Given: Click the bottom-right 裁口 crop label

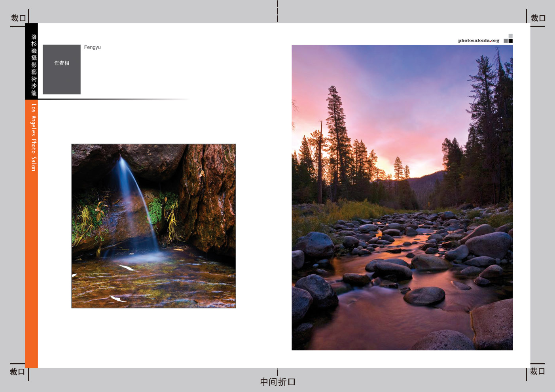Looking at the screenshot, I should (538, 371).
